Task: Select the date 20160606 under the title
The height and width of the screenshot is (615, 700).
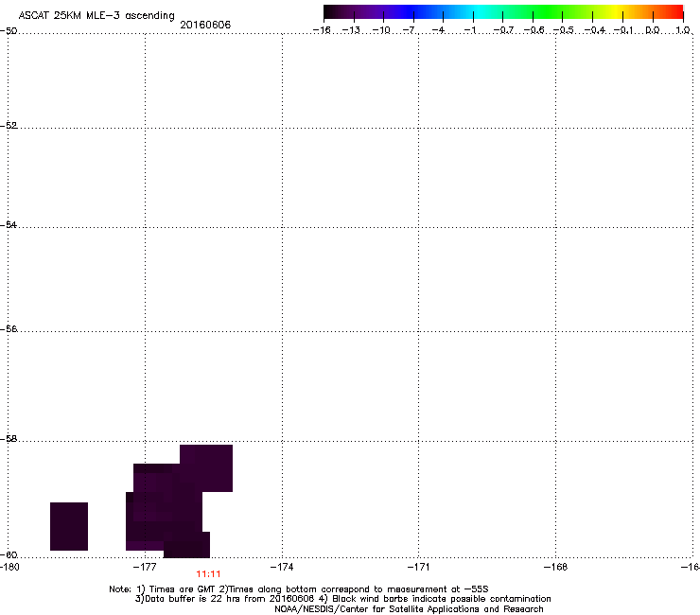Action: pos(205,25)
